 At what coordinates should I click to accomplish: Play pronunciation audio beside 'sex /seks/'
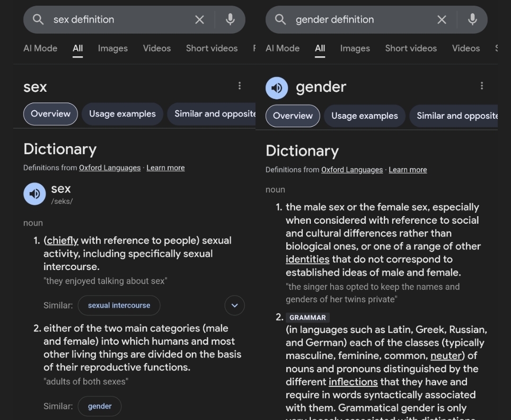[x=35, y=194]
